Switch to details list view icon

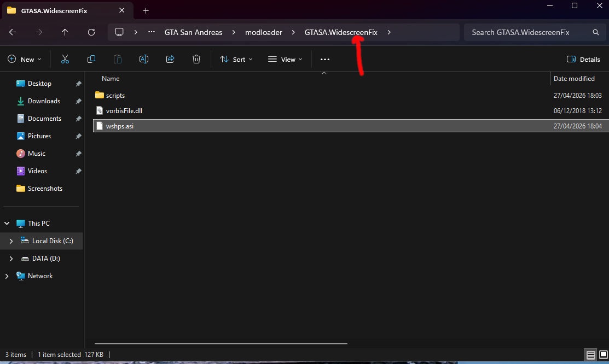[x=590, y=355]
